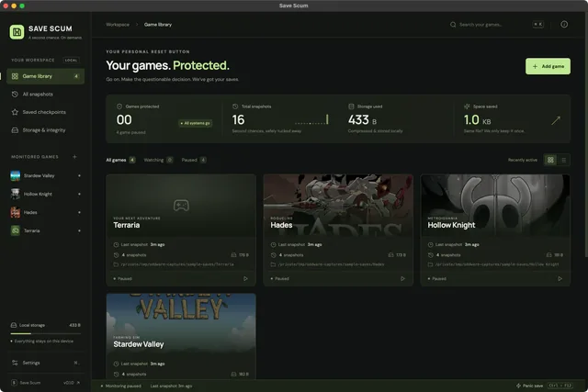Click the Panic save sparkle icon
Viewport: 588px width, 392px height.
tap(518, 386)
